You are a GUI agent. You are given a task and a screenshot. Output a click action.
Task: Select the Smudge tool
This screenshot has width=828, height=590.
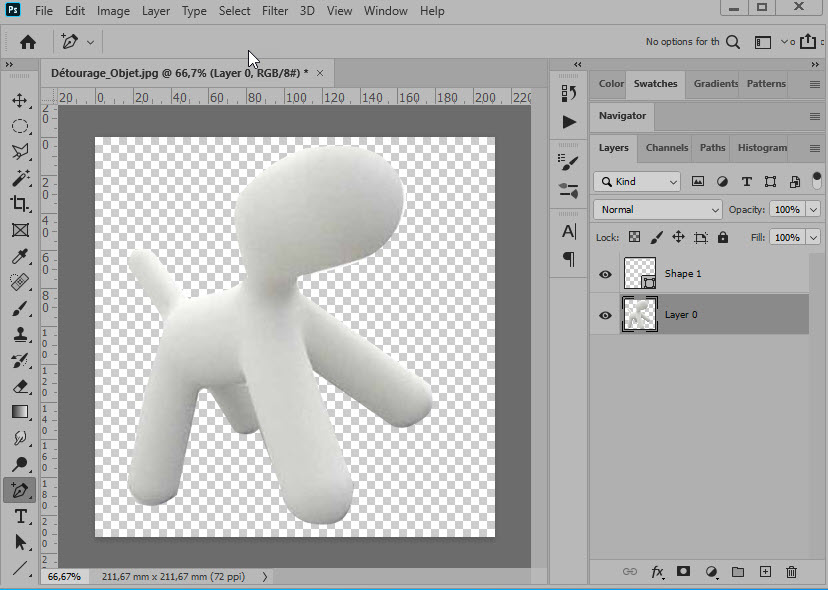(x=20, y=438)
